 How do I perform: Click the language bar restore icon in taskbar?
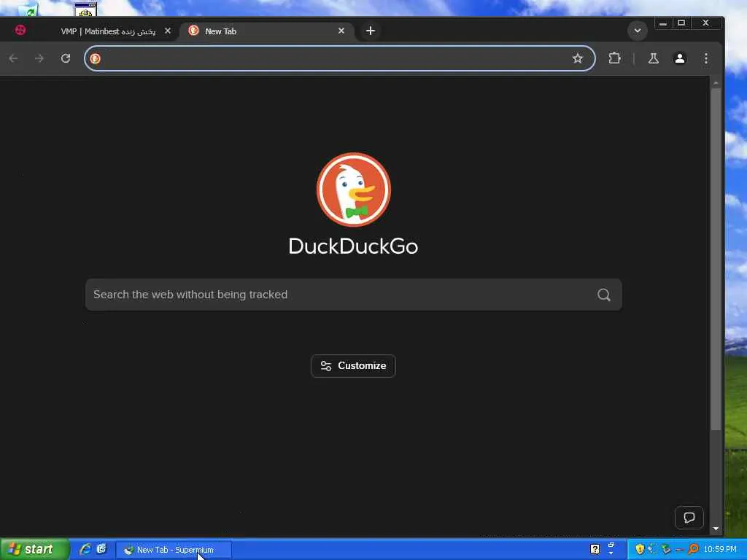pos(611,545)
